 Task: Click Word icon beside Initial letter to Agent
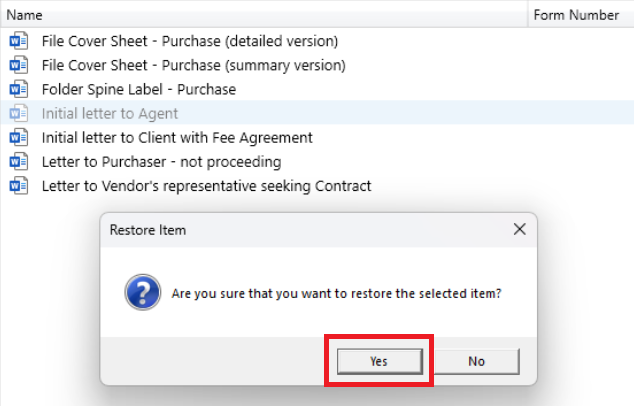pyautogui.click(x=18, y=113)
